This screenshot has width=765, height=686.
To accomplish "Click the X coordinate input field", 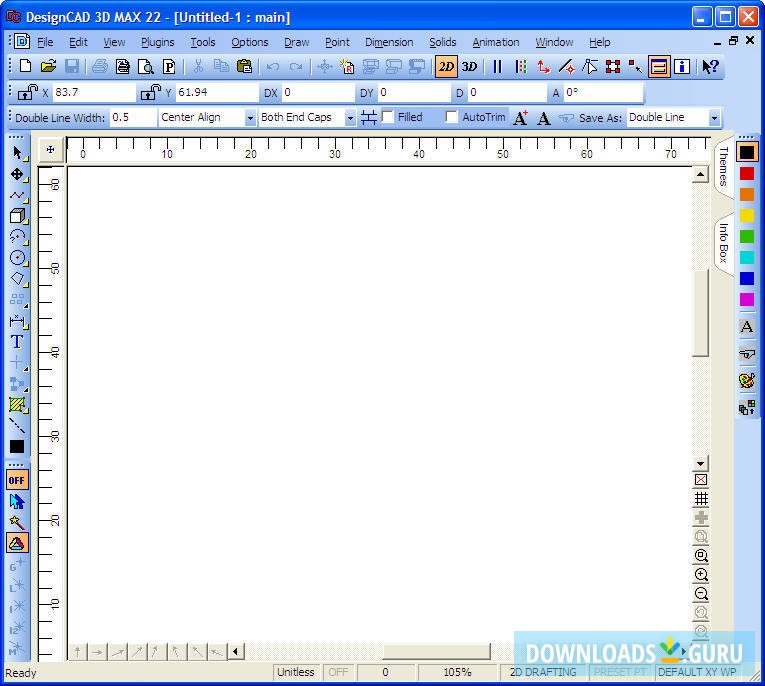I will pyautogui.click(x=94, y=92).
